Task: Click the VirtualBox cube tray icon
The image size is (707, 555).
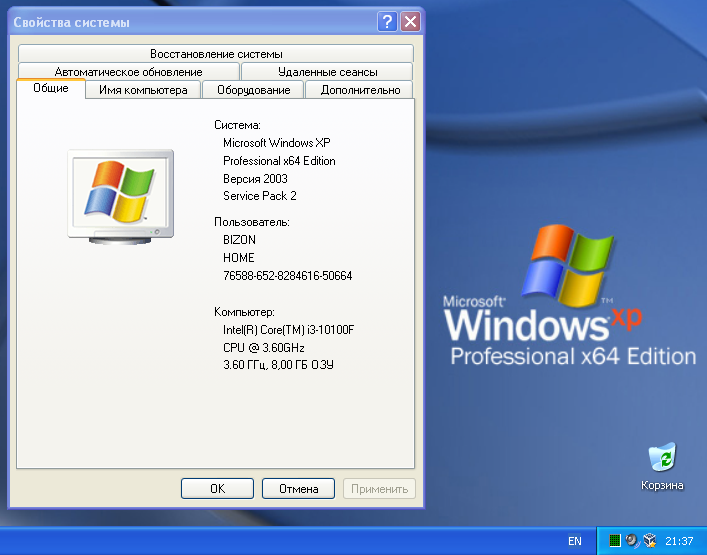Action: click(650, 540)
